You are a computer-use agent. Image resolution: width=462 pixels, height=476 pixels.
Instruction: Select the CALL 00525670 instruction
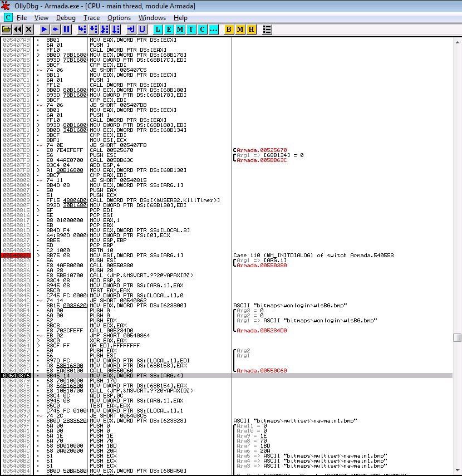pyautogui.click(x=111, y=150)
